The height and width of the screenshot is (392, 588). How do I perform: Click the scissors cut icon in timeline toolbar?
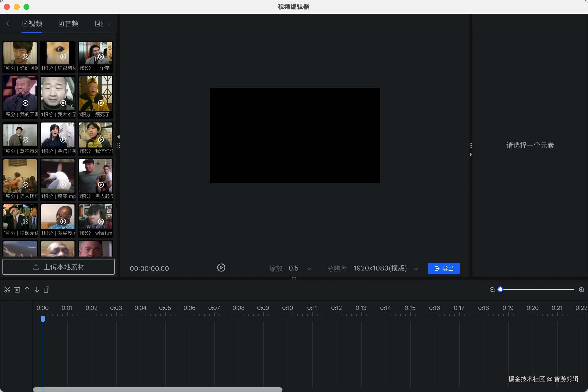[x=7, y=290]
